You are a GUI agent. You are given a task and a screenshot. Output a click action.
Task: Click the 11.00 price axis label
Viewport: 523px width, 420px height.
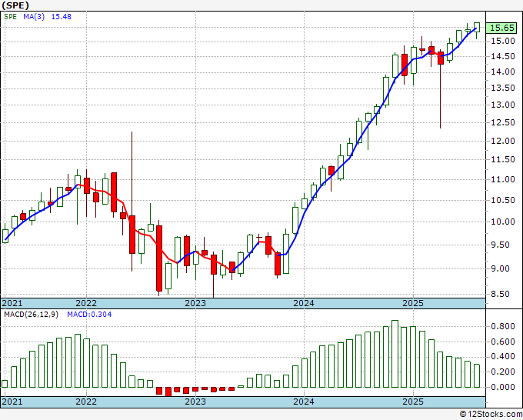tap(503, 179)
